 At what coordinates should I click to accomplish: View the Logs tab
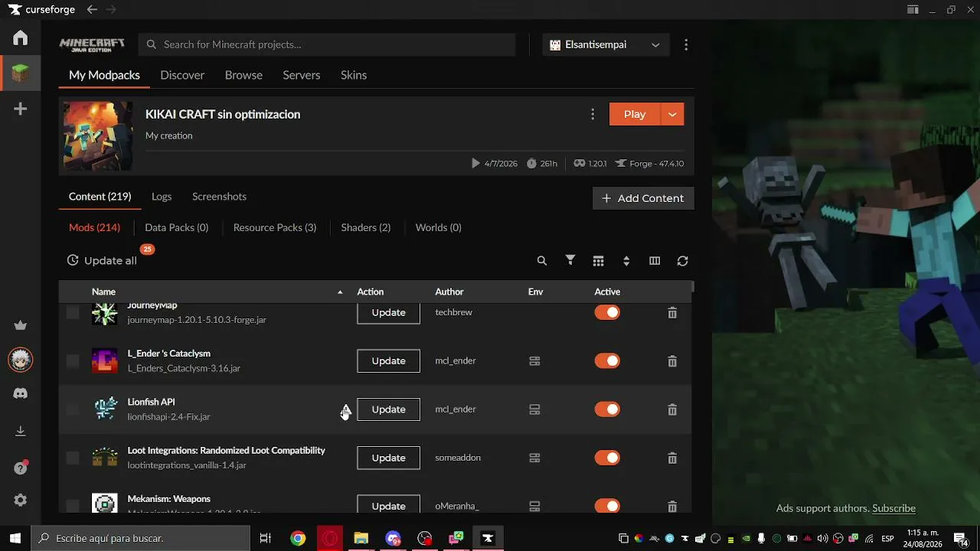click(x=162, y=197)
